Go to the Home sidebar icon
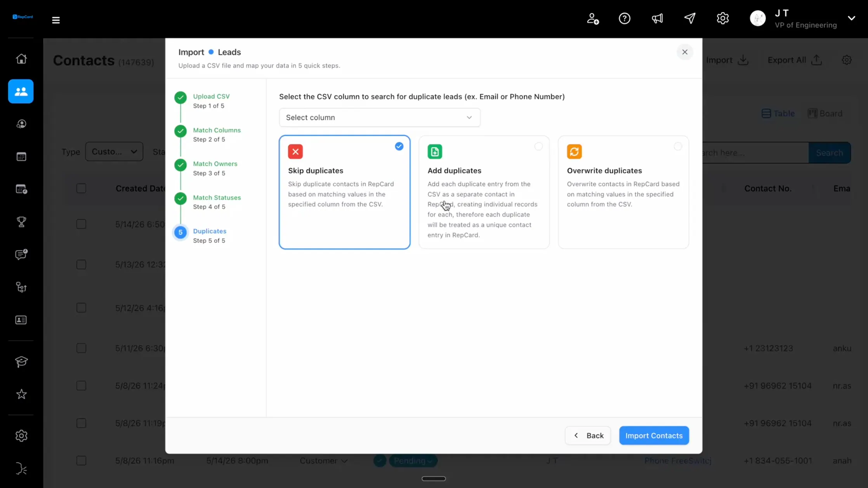This screenshot has height=488, width=868. [x=21, y=59]
